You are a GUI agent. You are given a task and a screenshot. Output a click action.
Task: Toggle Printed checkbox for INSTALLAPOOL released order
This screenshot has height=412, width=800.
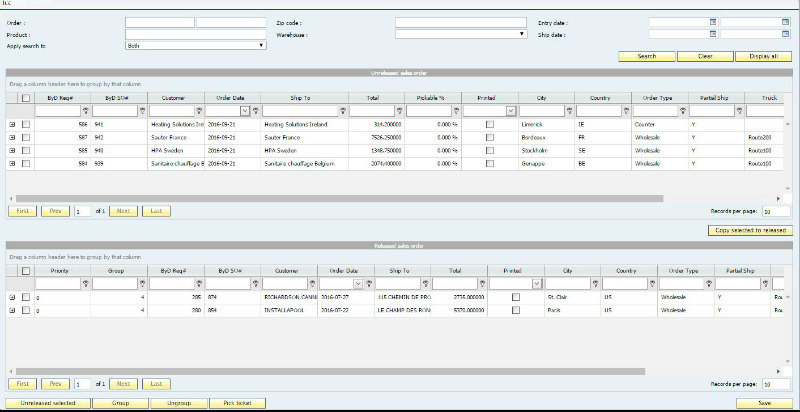coord(516,310)
